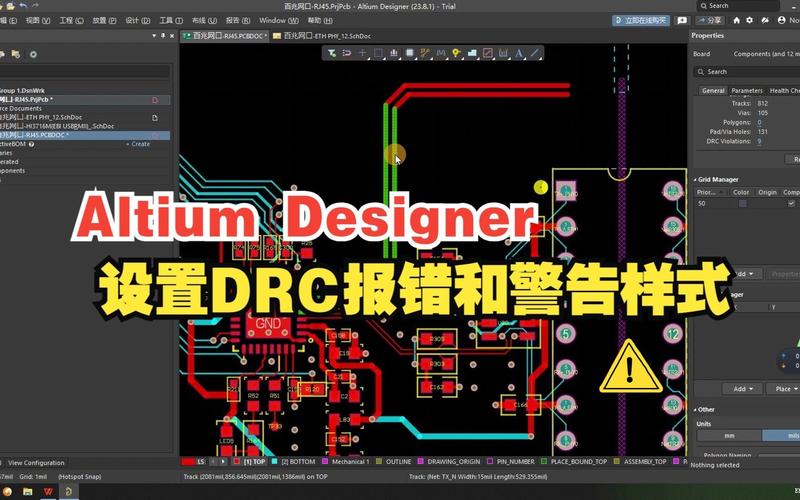Open the Place dropdown button
This screenshot has height=500, width=800.
coord(784,389)
